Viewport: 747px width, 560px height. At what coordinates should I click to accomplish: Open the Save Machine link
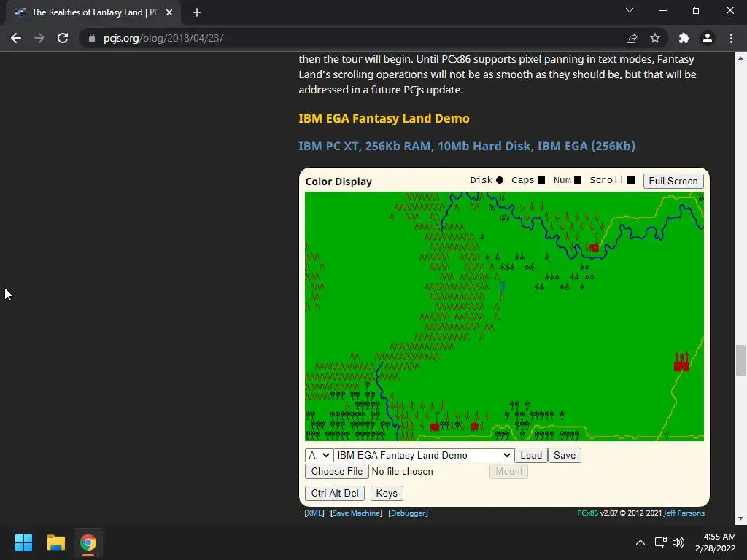356,513
